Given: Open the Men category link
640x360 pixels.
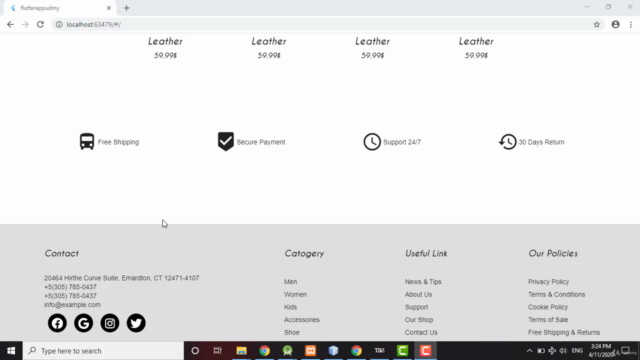Looking at the screenshot, I should pos(291,282).
